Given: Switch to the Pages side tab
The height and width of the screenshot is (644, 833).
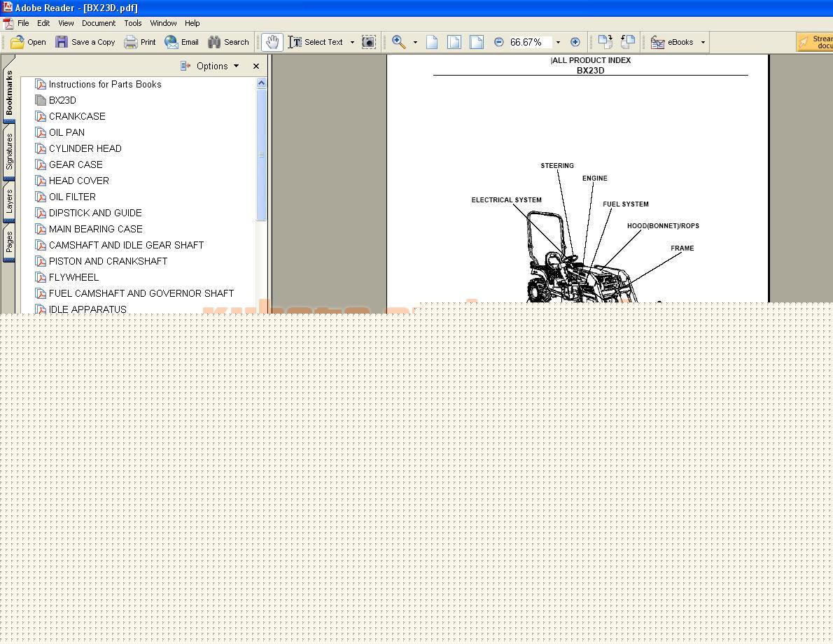Looking at the screenshot, I should pos(9,242).
